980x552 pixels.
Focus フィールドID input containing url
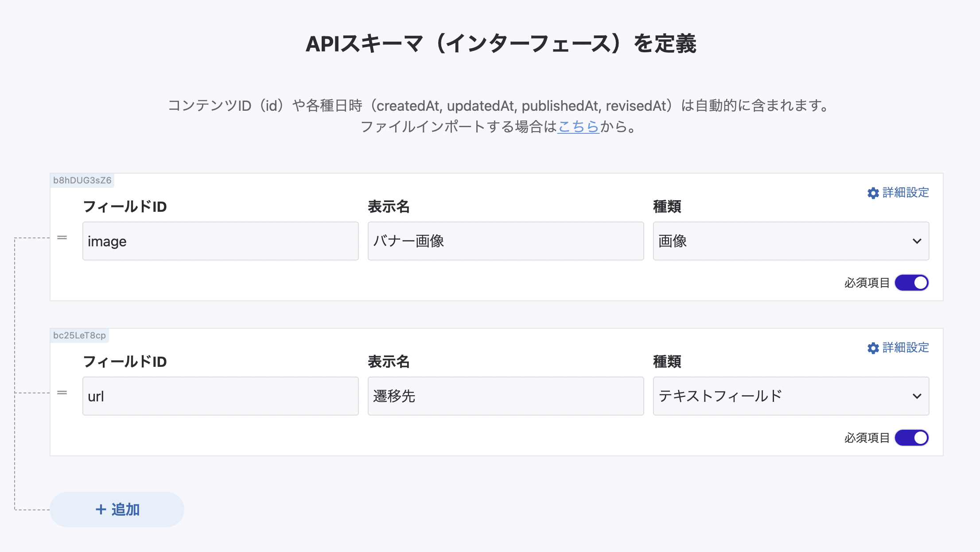click(220, 397)
